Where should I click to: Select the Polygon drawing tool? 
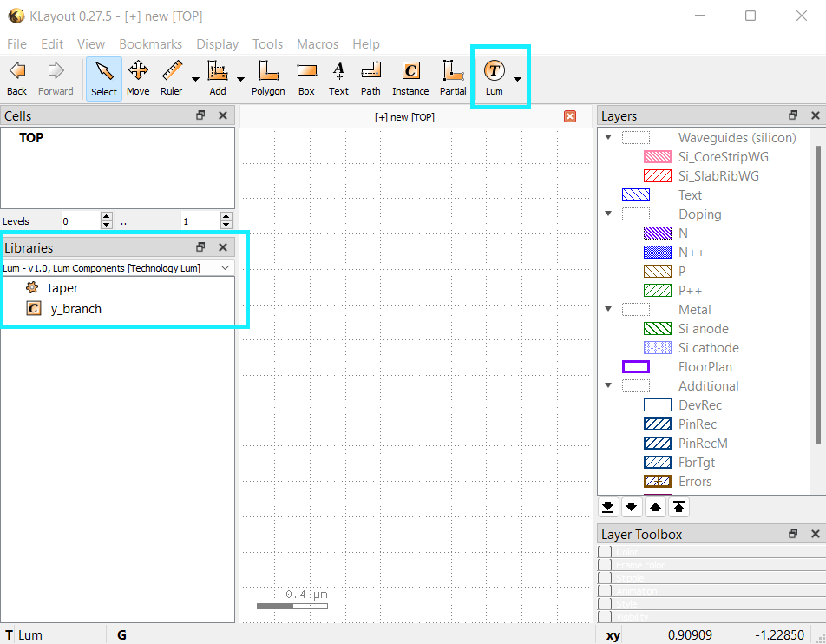[x=268, y=78]
